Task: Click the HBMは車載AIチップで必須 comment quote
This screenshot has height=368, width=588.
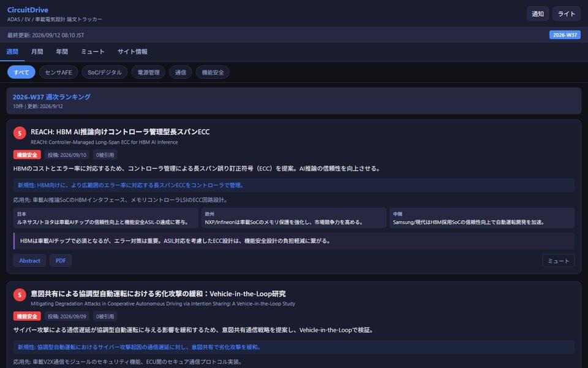Action: [294, 241]
